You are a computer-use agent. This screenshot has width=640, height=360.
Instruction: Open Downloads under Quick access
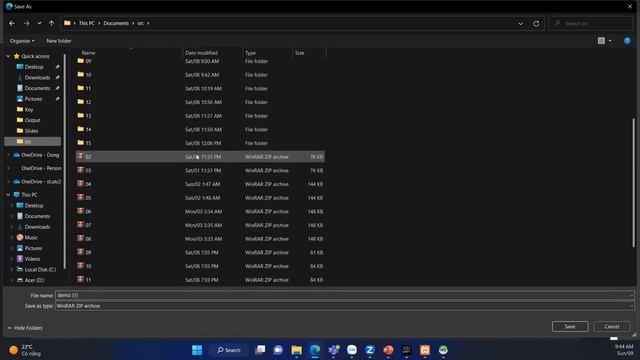tap(37, 78)
